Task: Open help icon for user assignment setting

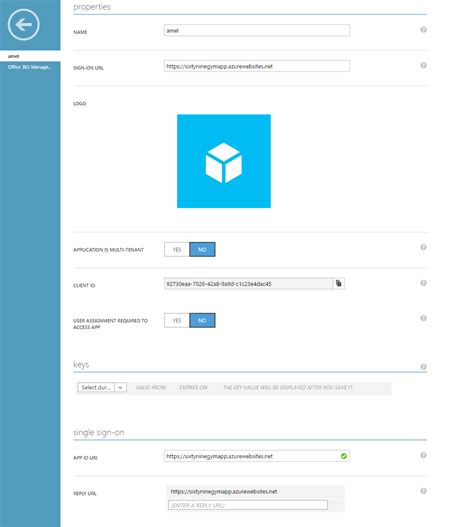Action: click(x=423, y=318)
